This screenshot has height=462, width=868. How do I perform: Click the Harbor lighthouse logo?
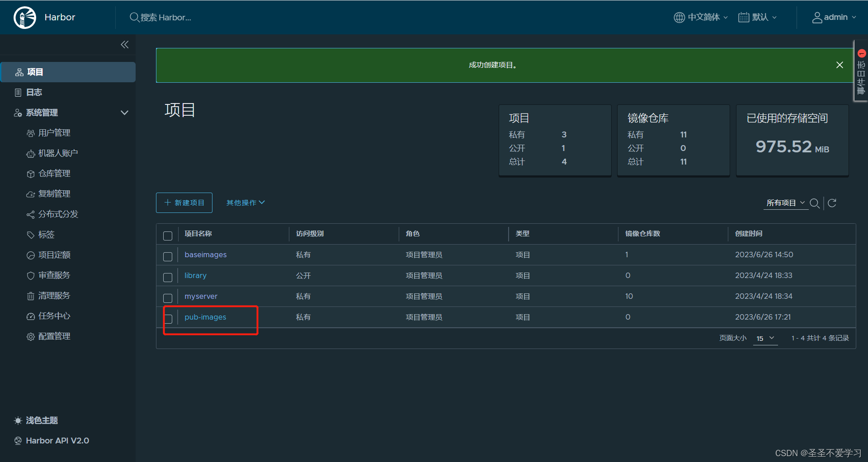(x=25, y=18)
